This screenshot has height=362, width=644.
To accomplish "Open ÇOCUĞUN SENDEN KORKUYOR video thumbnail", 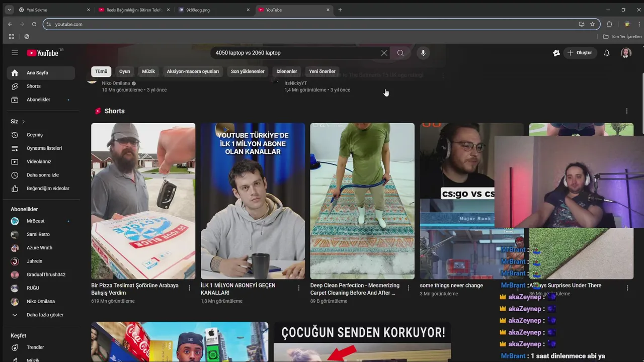I will (x=362, y=342).
